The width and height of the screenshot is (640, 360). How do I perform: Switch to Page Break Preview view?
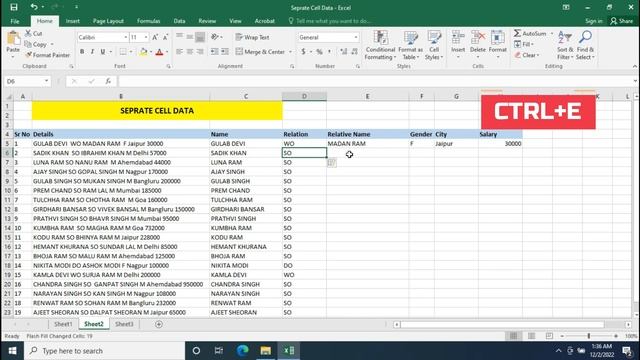(x=549, y=336)
